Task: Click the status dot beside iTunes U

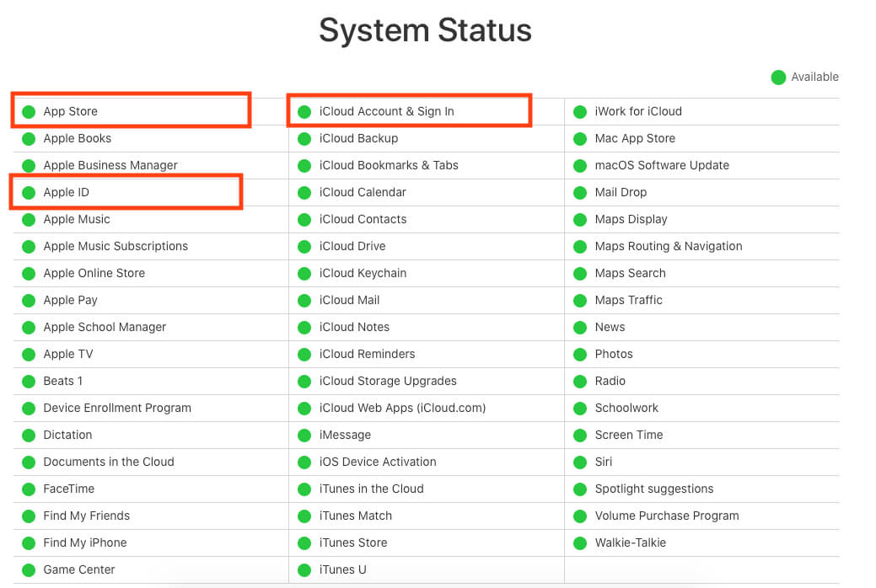Action: tap(304, 570)
